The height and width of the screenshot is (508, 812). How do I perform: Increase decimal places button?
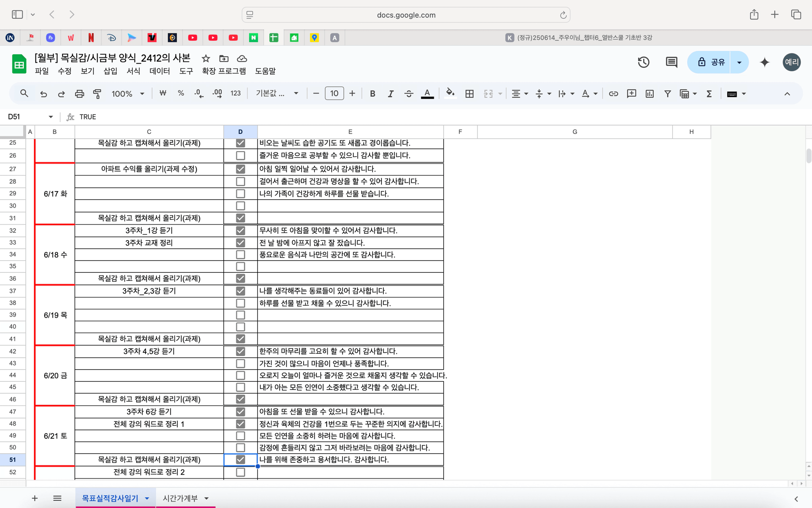coord(217,93)
